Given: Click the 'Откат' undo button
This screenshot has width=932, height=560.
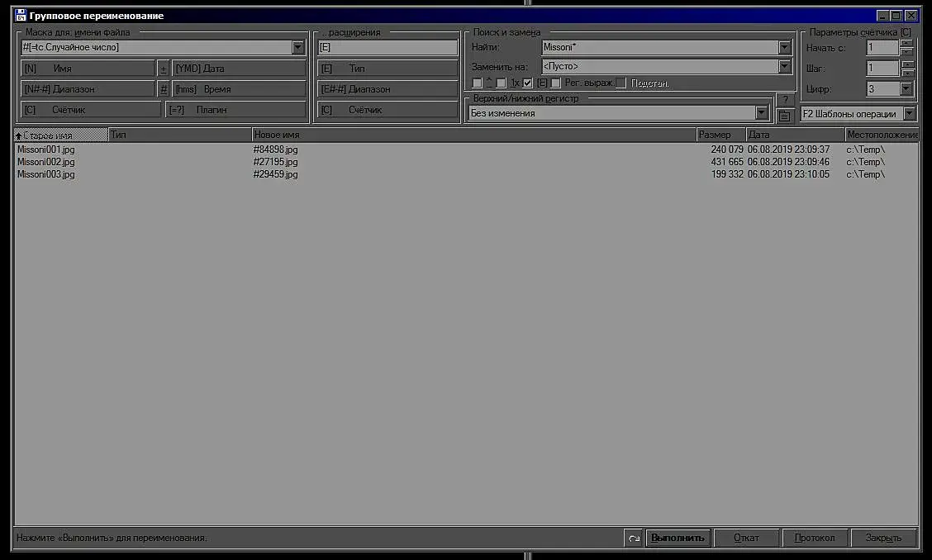Looking at the screenshot, I should point(747,538).
